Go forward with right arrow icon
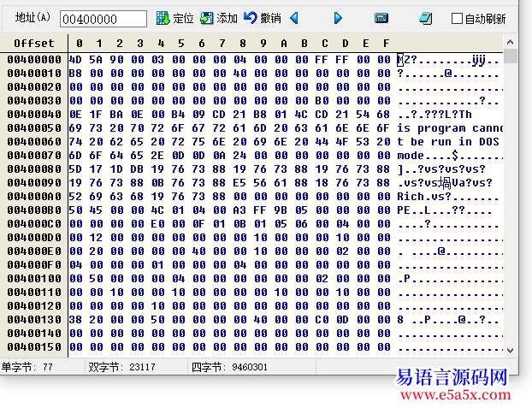The height and width of the screenshot is (408, 532). point(338,18)
